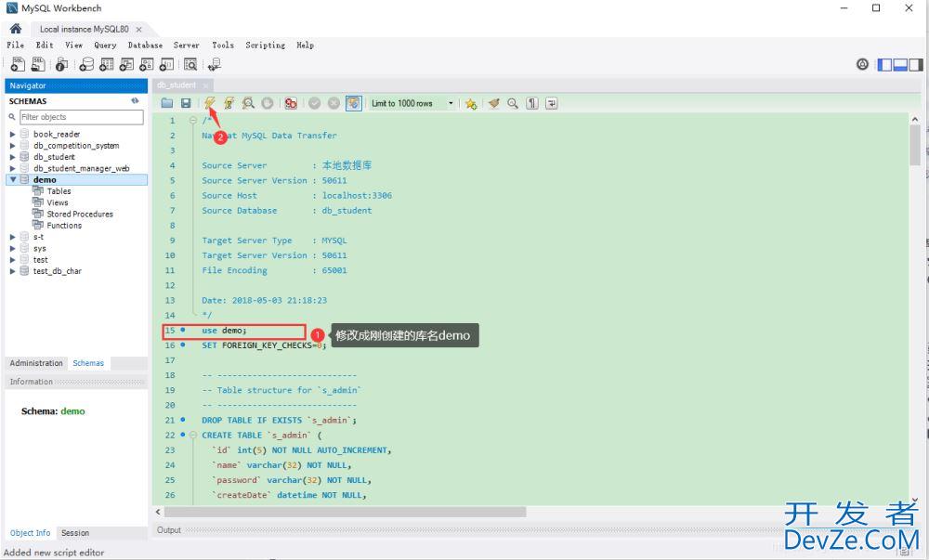Focus the Filter objects search field
This screenshot has height=560, width=929.
tap(82, 117)
